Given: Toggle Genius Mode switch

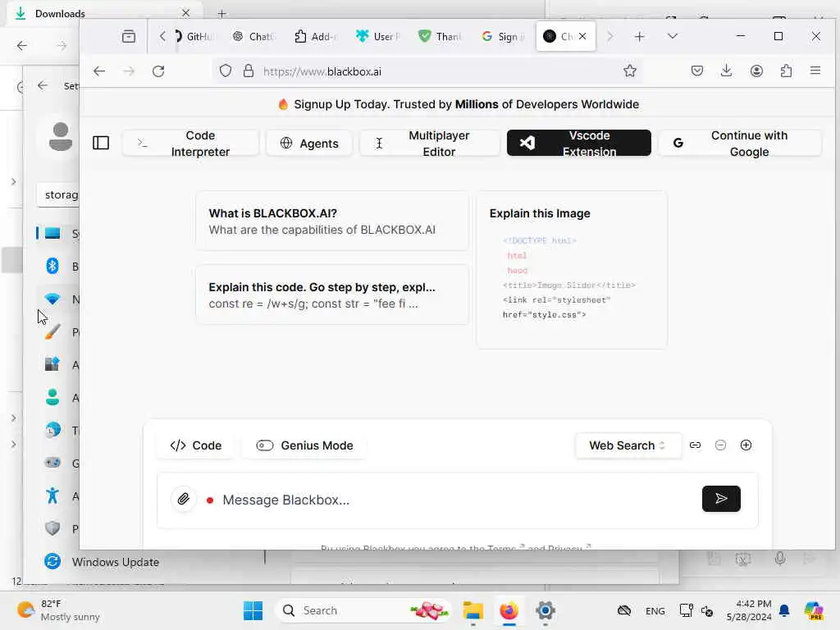Looking at the screenshot, I should click(304, 445).
